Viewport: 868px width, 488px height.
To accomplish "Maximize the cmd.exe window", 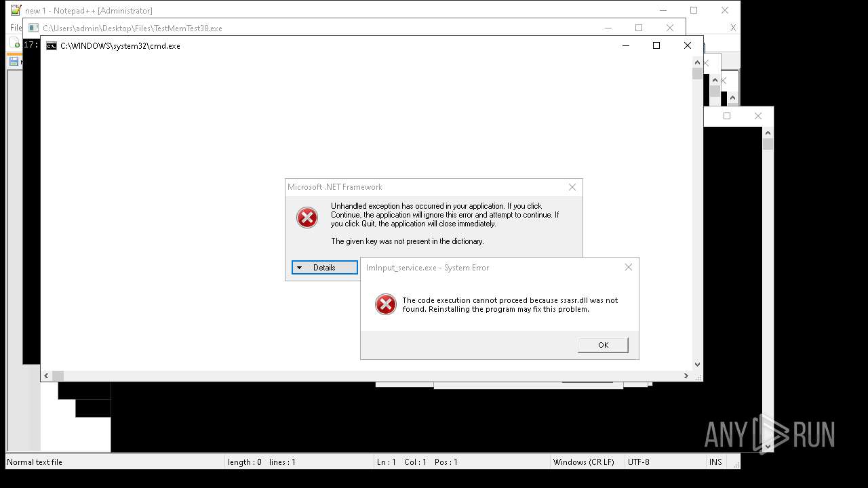I will (656, 45).
